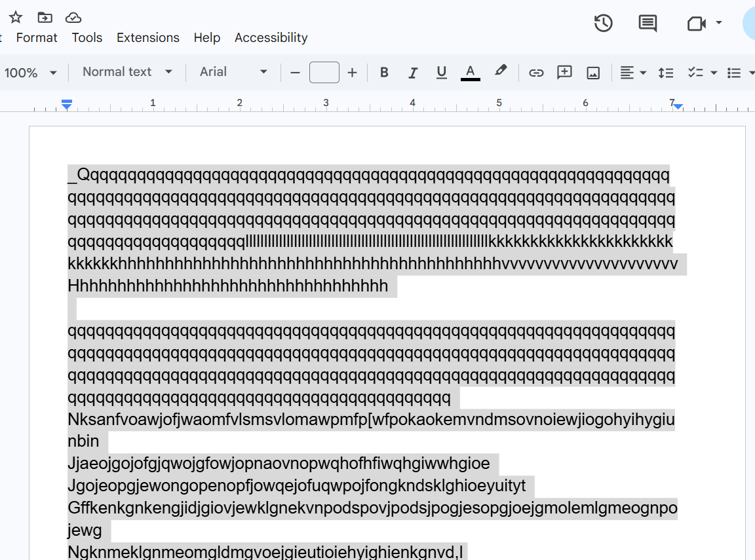Click the right indent marker on ruler
This screenshot has width=755, height=560.
678,106
